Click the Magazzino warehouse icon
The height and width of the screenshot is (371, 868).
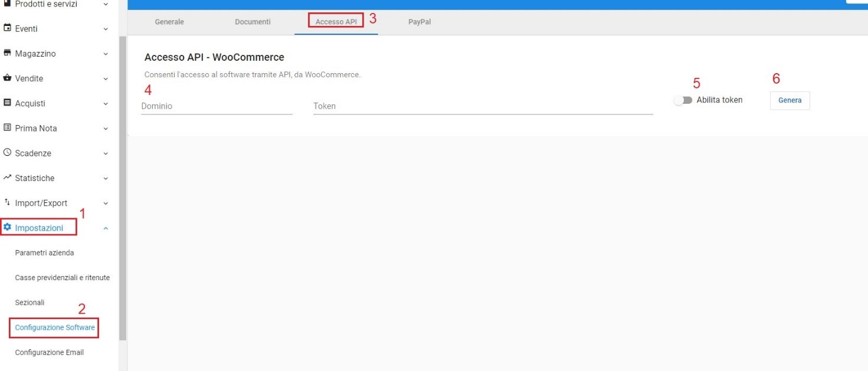(8, 53)
